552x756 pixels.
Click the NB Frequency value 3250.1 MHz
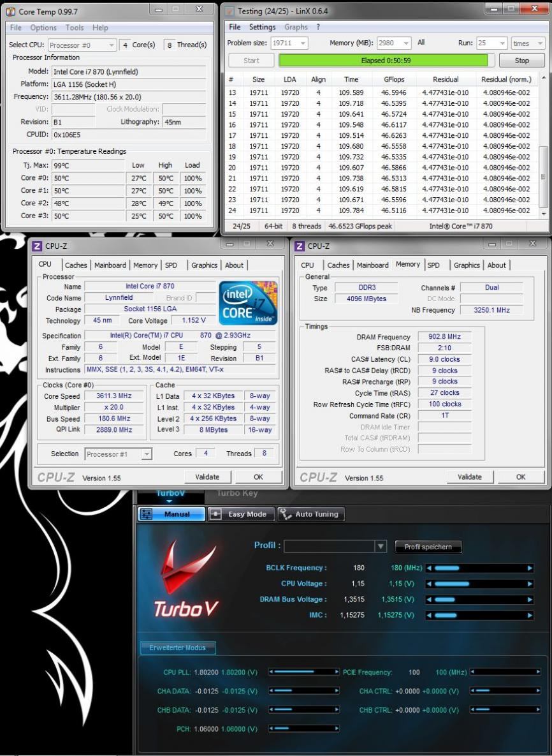tap(491, 310)
